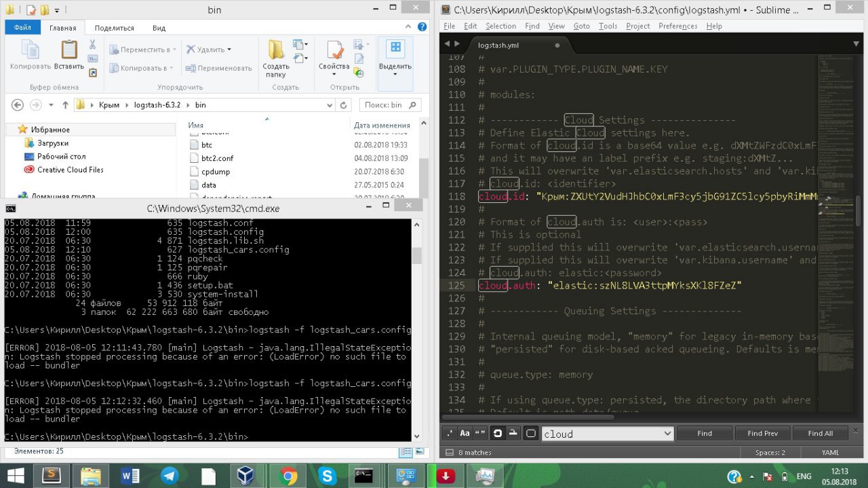Switch to the 'Поделиться' ribbon tab
This screenshot has height=488, width=868.
coord(114,28)
